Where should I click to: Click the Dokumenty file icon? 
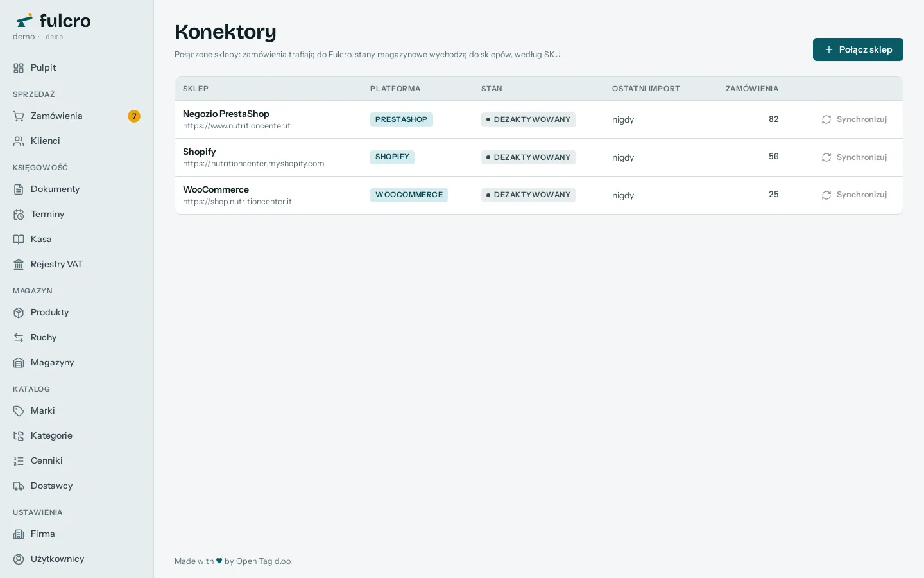tap(19, 189)
